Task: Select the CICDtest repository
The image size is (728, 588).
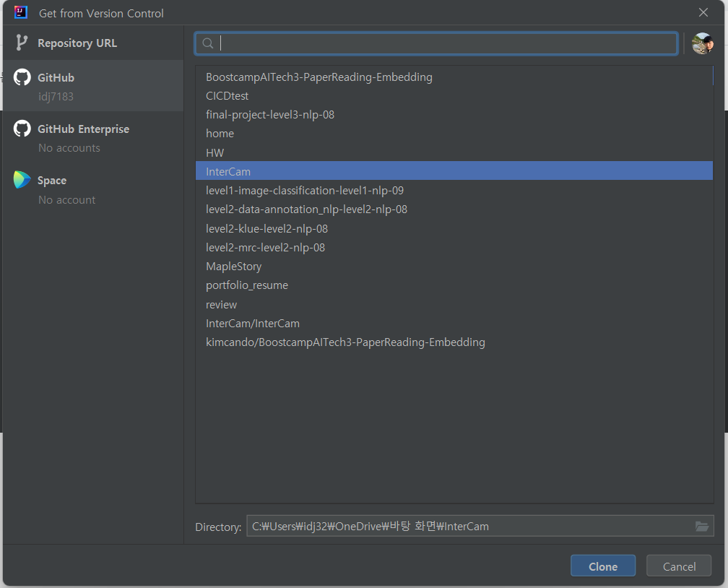Action: pos(454,95)
